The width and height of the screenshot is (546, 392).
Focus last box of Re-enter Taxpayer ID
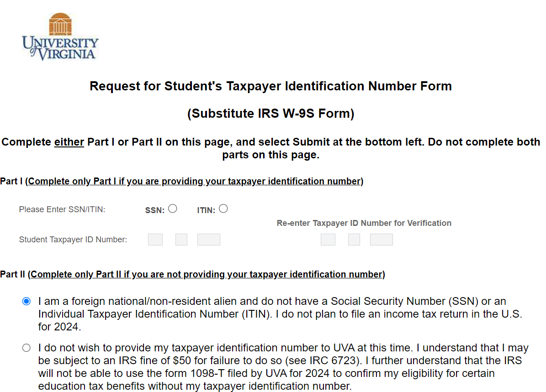point(382,240)
